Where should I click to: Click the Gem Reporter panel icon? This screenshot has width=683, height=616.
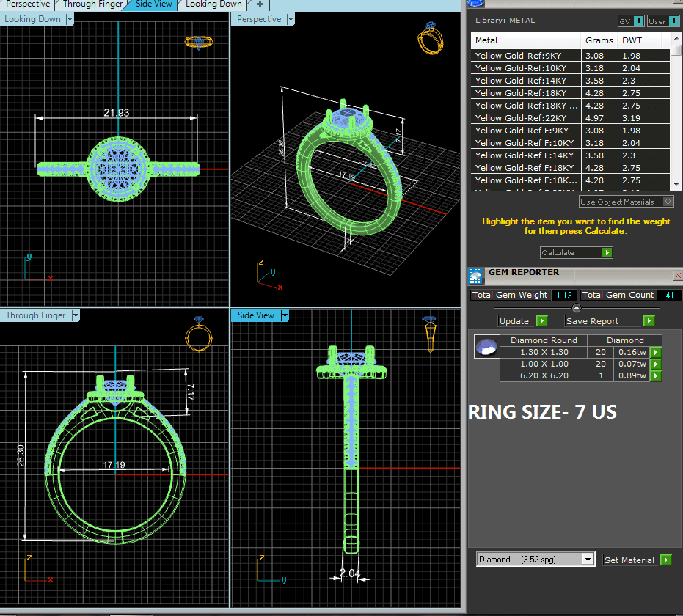[475, 276]
